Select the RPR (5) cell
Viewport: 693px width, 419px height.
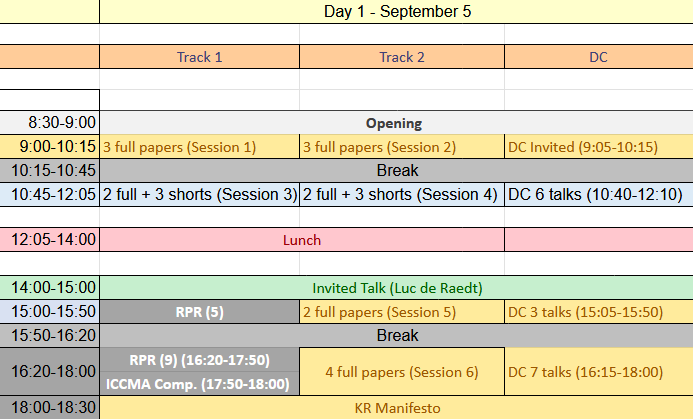(199, 312)
